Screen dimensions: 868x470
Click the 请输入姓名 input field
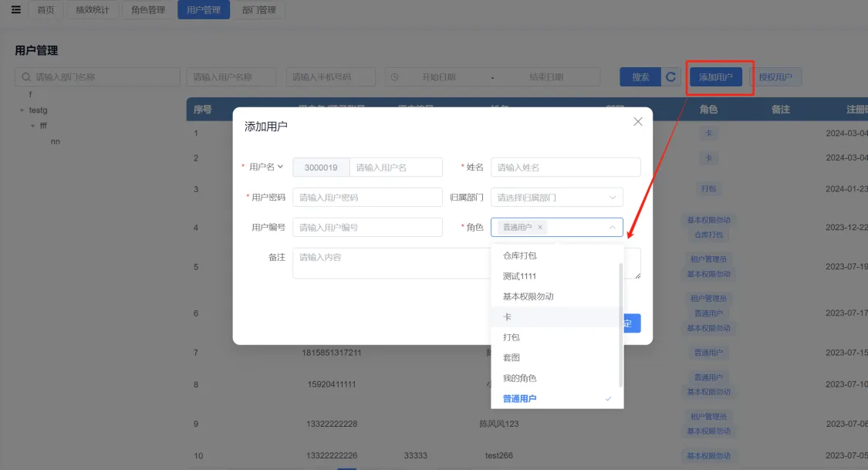565,167
